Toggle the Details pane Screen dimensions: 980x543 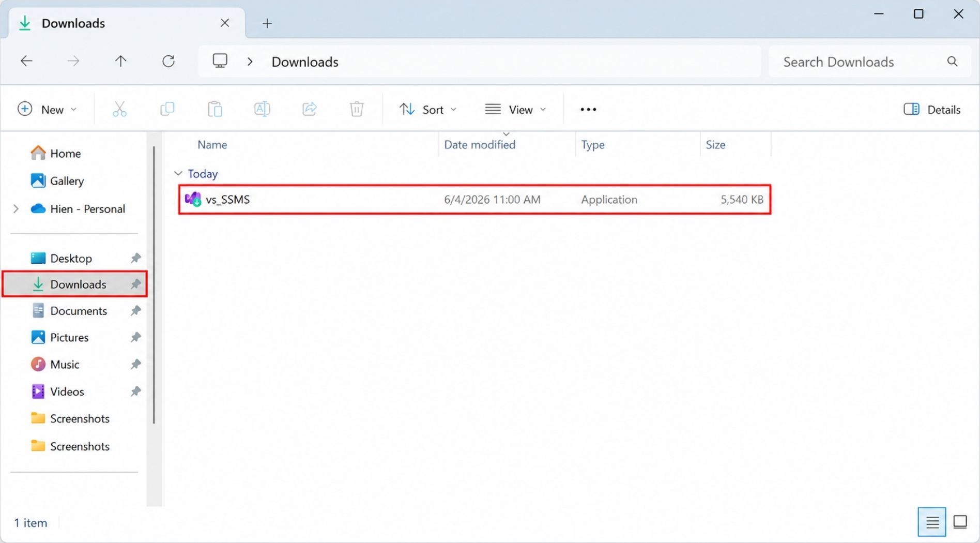(x=932, y=109)
